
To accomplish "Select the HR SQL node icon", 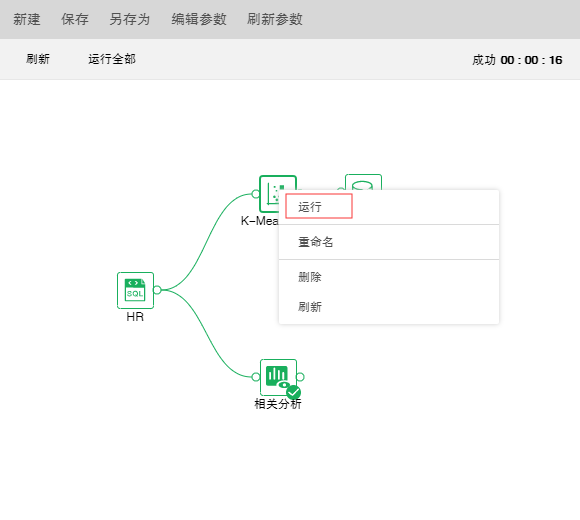I will 135,290.
